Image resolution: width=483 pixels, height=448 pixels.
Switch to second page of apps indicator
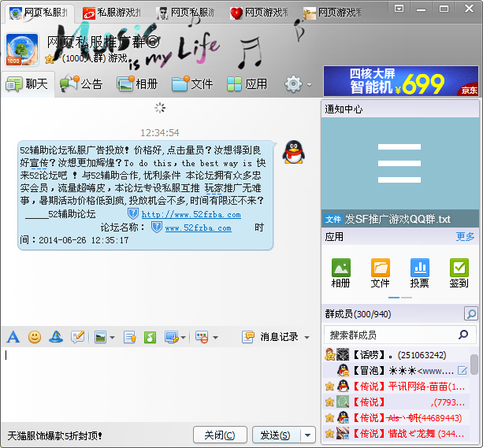tap(407, 298)
